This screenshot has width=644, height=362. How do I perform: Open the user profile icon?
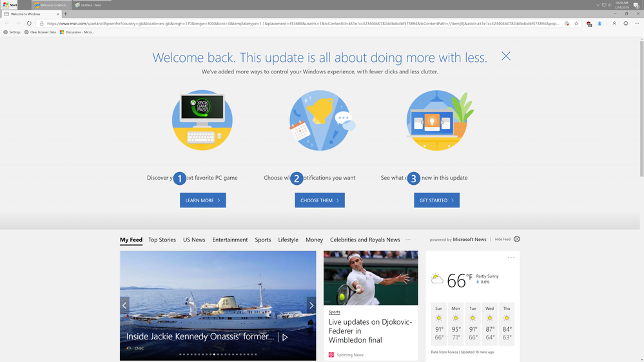coord(614,23)
